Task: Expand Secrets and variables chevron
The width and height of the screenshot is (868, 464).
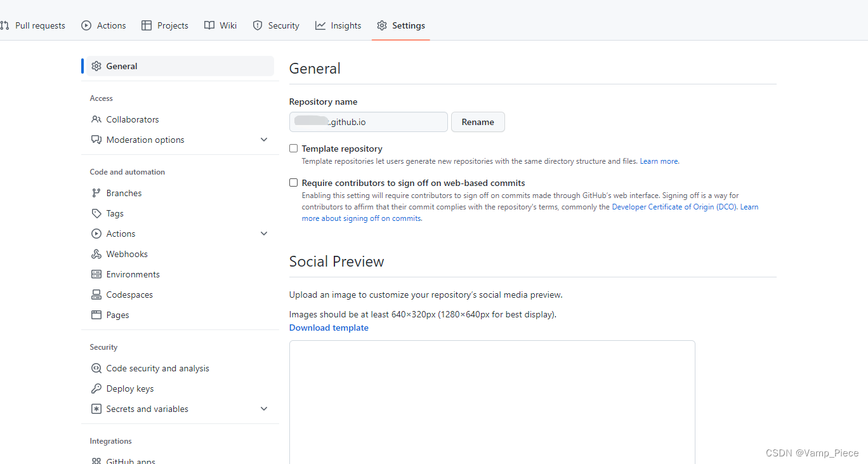Action: (264, 409)
